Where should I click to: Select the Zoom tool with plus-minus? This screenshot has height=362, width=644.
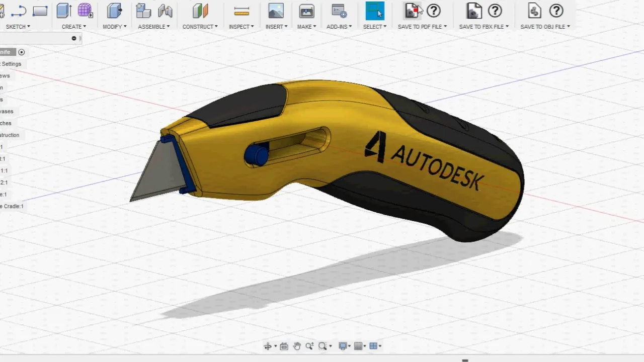pyautogui.click(x=309, y=346)
